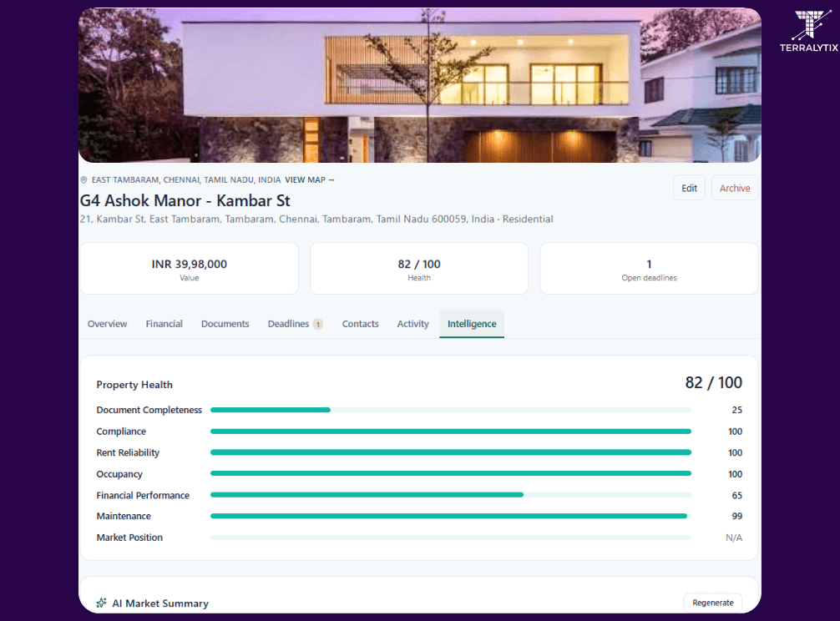Image resolution: width=840 pixels, height=621 pixels.
Task: Select the Intelligence tab
Action: (x=472, y=324)
